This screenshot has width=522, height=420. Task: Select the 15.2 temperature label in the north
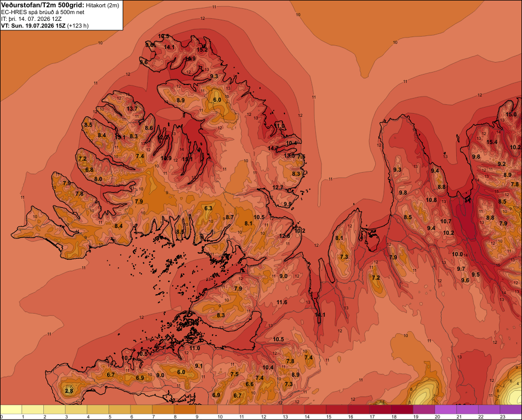coord(202,50)
